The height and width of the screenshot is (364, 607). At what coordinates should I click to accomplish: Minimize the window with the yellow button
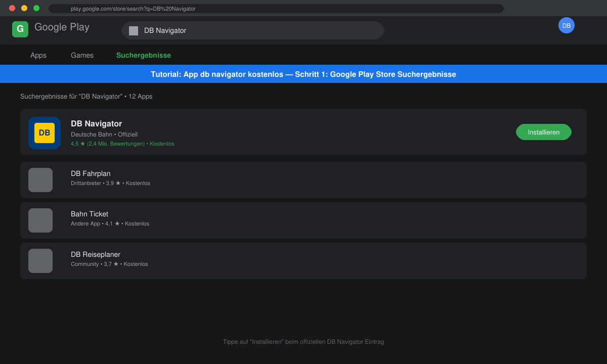point(24,8)
